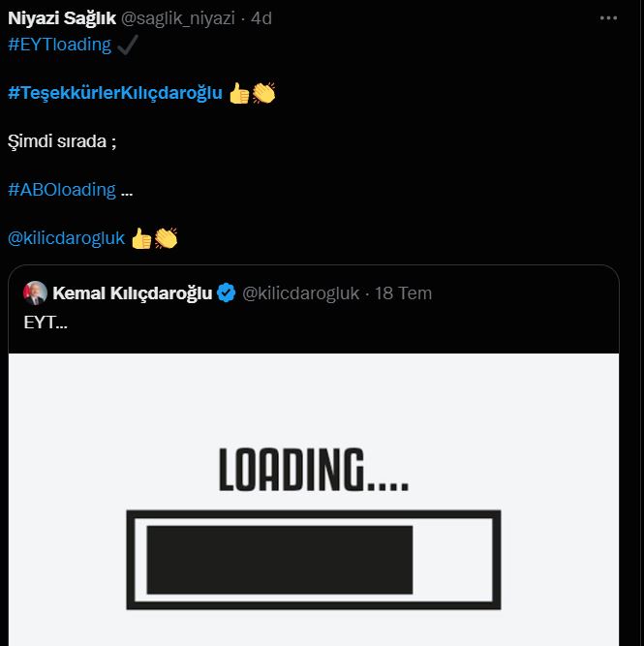Click the thumbs-up emoji after #TeşekkürlerKılıçdaroğlu
The height and width of the screenshot is (646, 644).
(x=238, y=93)
